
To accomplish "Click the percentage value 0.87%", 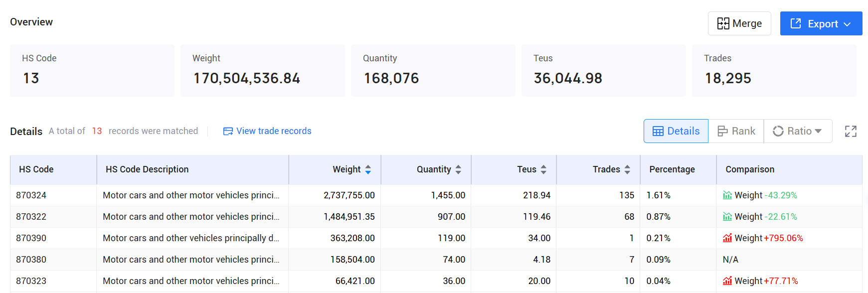I will pos(658,217).
